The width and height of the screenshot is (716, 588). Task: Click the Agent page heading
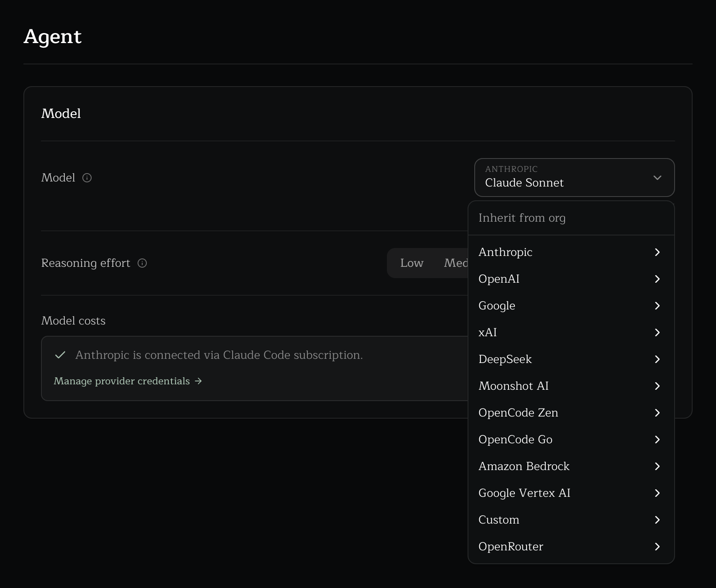click(x=53, y=36)
